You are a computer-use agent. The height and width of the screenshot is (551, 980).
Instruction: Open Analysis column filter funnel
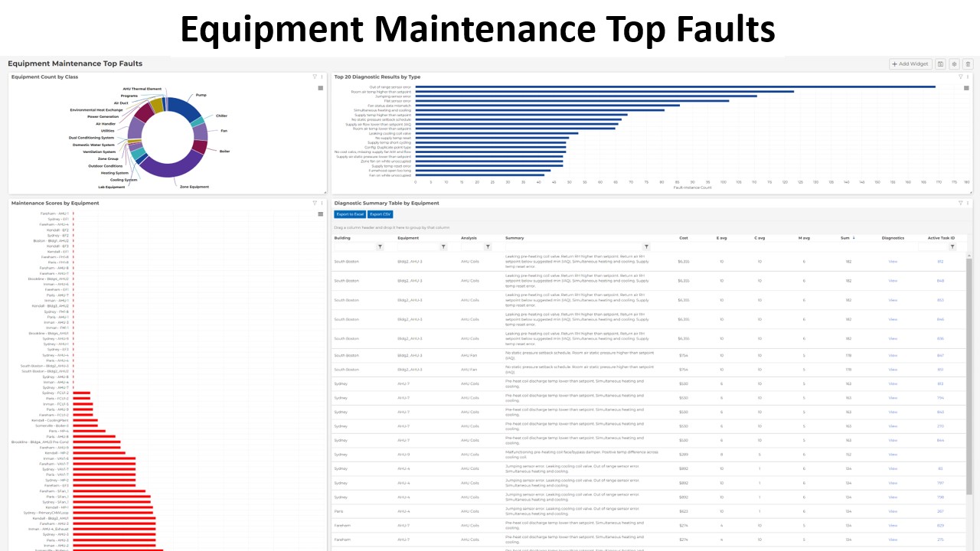coord(488,247)
